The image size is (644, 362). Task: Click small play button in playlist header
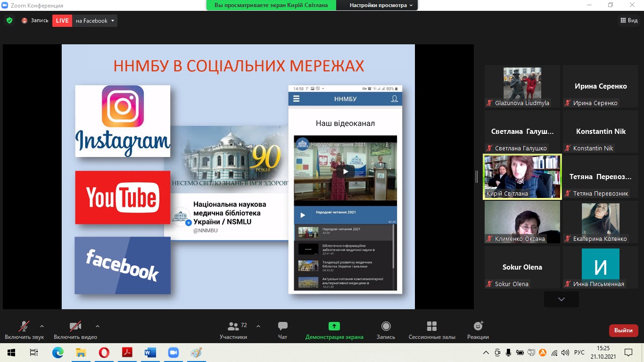[x=303, y=215]
